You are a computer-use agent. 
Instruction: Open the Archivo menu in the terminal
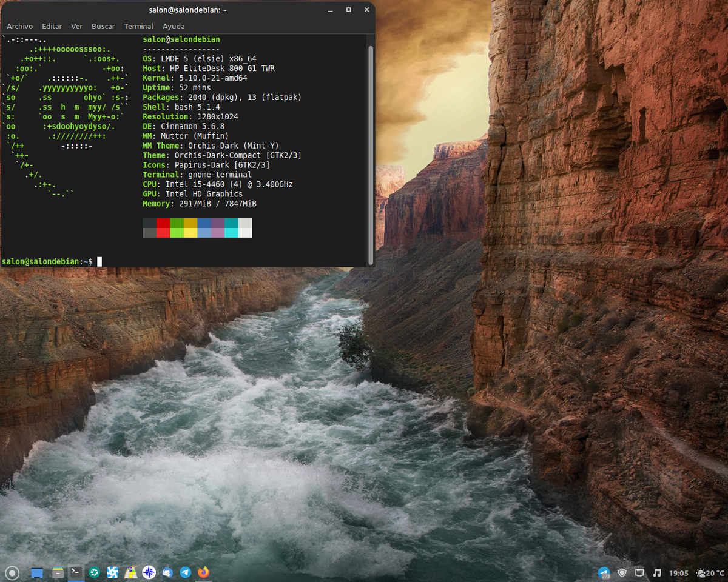tap(20, 26)
